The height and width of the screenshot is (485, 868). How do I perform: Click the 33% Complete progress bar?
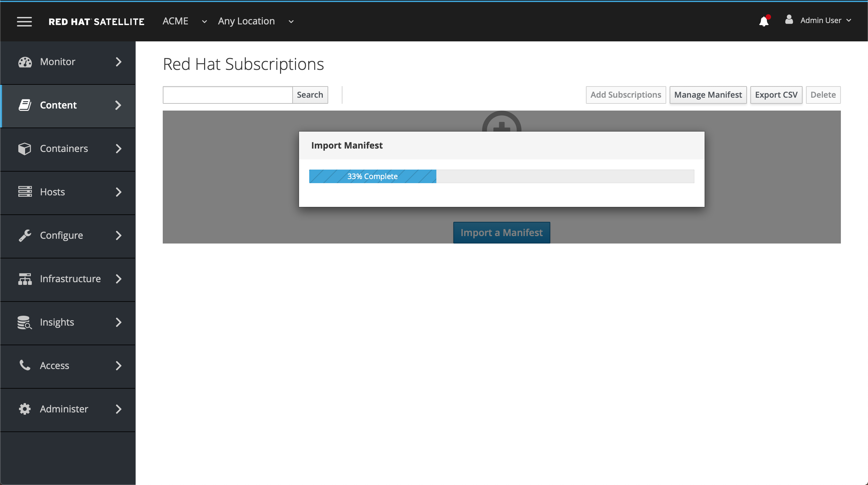click(501, 176)
